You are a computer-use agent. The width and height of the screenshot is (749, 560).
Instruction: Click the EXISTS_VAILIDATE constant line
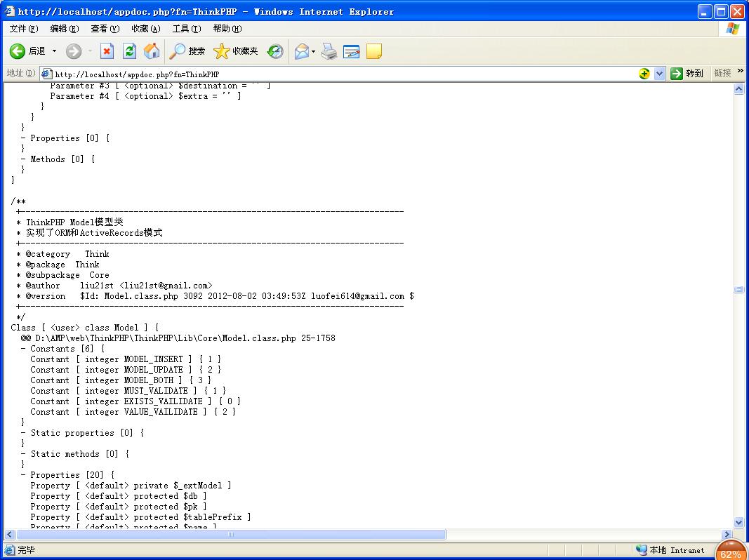coord(135,401)
